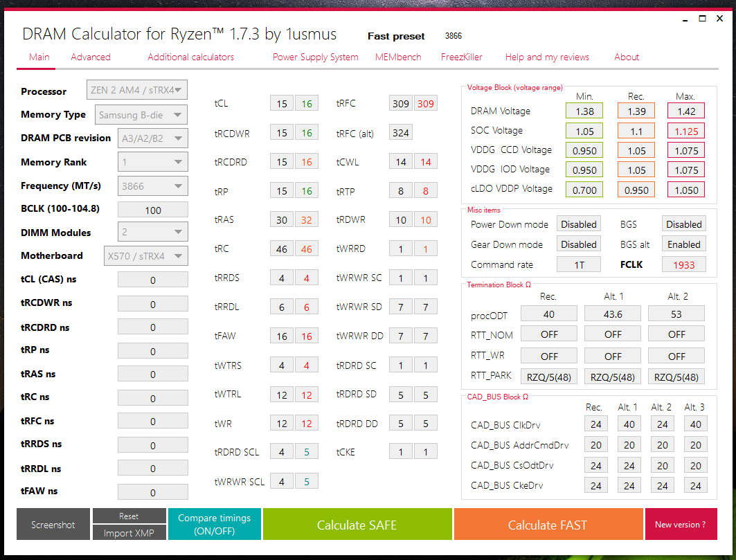
Task: Click CAD_BUS ClkDrv Alt. 1 value 40
Action: (629, 424)
